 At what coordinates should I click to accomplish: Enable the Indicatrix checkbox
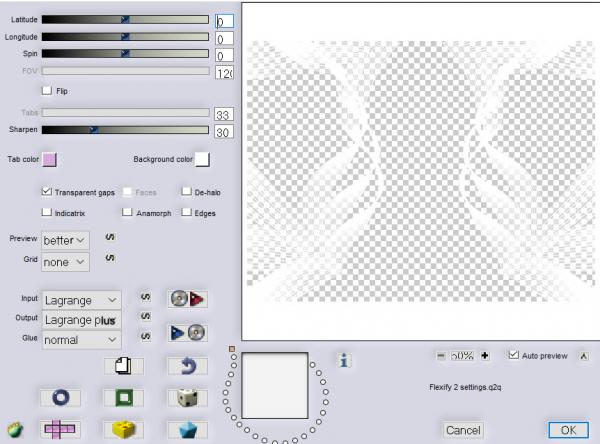click(47, 212)
